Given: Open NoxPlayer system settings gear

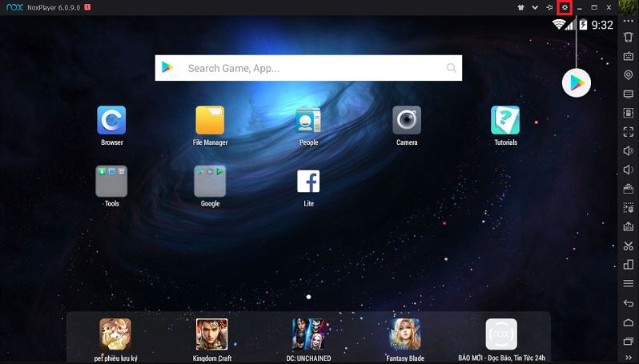Looking at the screenshot, I should 565,7.
